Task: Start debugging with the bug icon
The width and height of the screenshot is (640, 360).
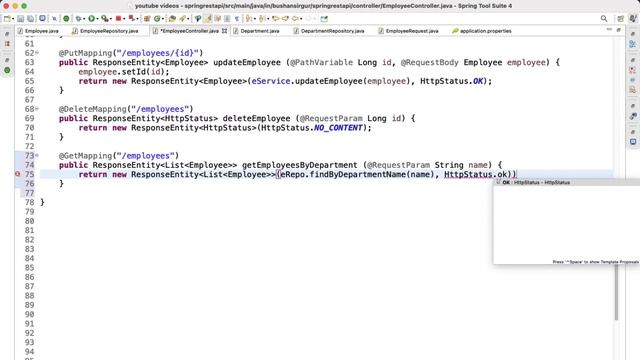Action: [x=78, y=19]
